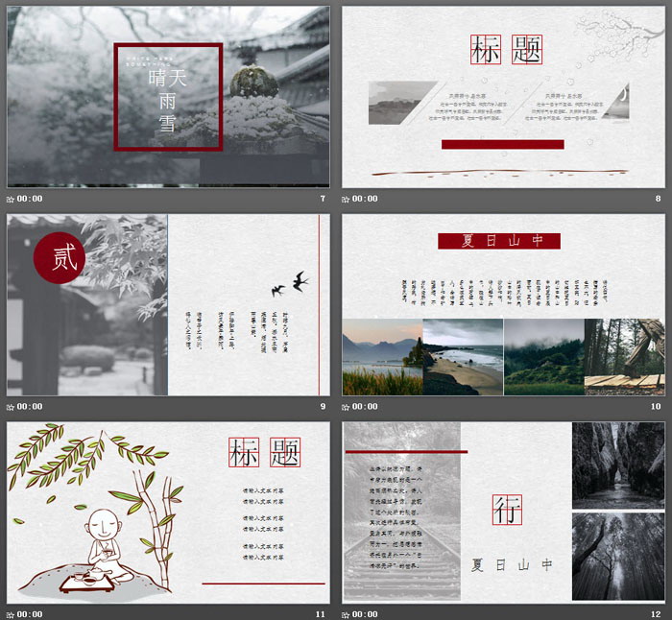Click the transition star icon beneath slide 12
This screenshot has width=672, height=620.
(347, 614)
